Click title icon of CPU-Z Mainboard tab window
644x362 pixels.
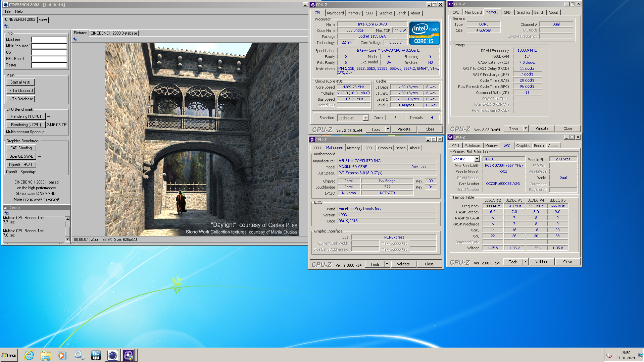pos(312,140)
